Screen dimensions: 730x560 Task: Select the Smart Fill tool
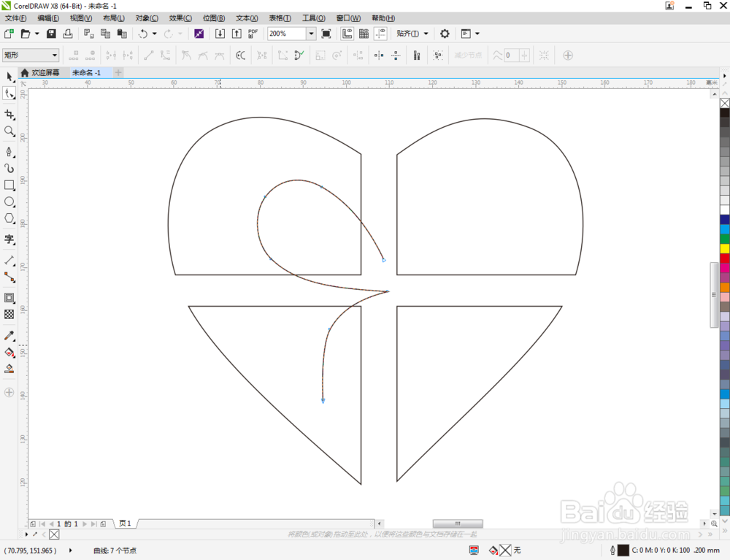9,369
